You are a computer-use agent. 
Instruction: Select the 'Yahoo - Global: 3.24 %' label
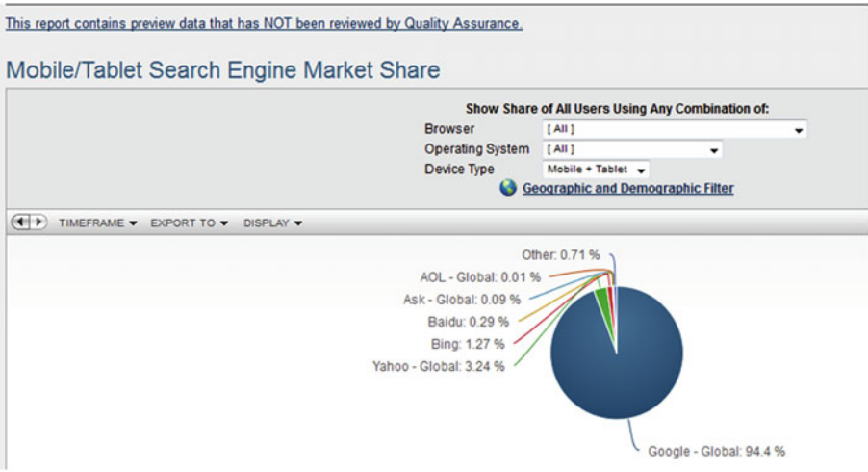[439, 367]
